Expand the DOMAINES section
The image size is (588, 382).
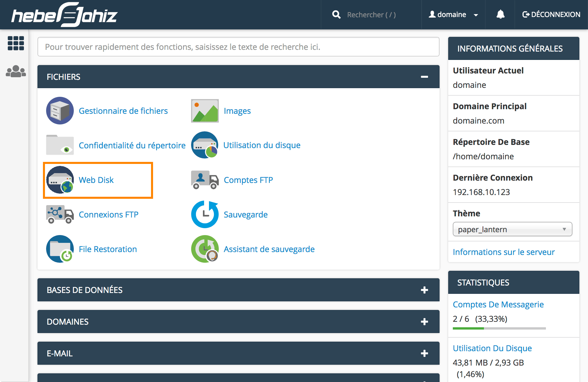click(424, 322)
